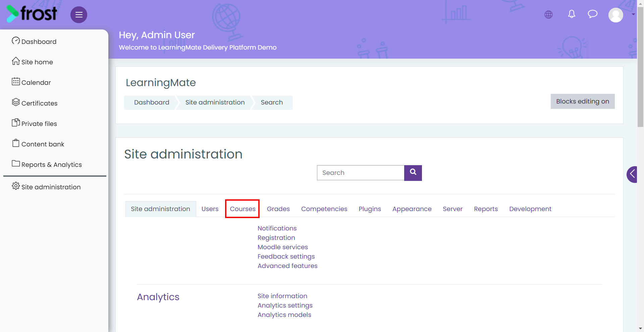Select the Appearance tab
The width and height of the screenshot is (644, 332).
pos(412,209)
